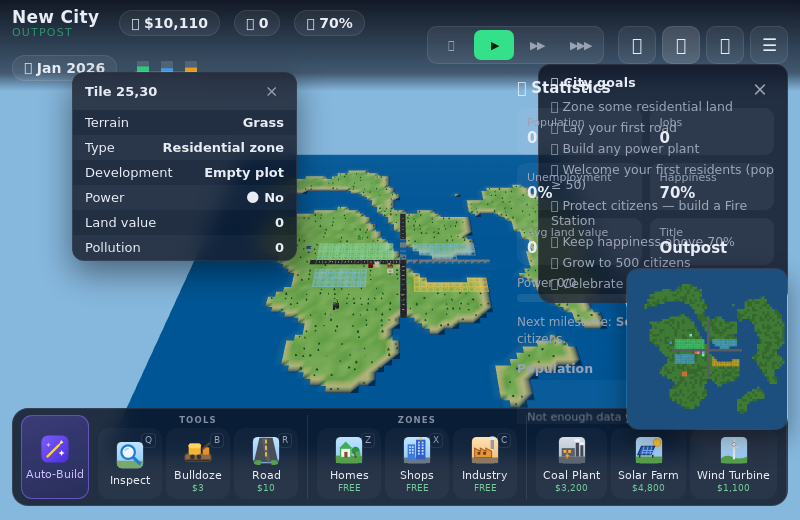Choose the Bulldoze tool
800x520 pixels.
pyautogui.click(x=198, y=463)
